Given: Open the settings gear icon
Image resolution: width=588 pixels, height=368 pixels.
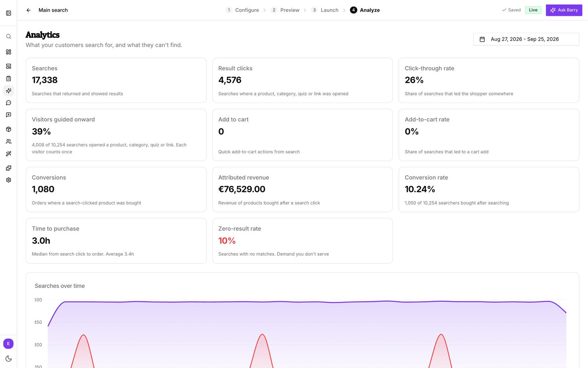Looking at the screenshot, I should (8, 180).
